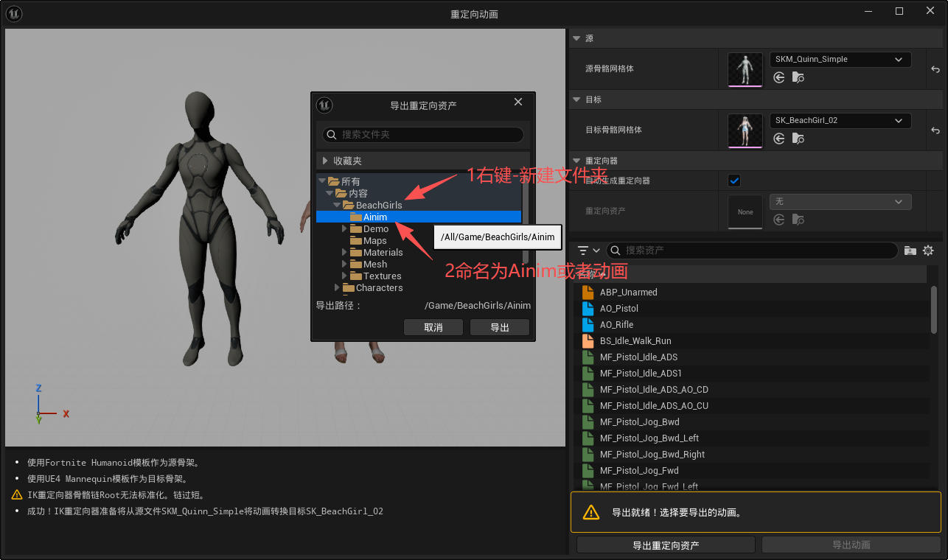Focus the 搜索资产 search field

click(x=753, y=251)
